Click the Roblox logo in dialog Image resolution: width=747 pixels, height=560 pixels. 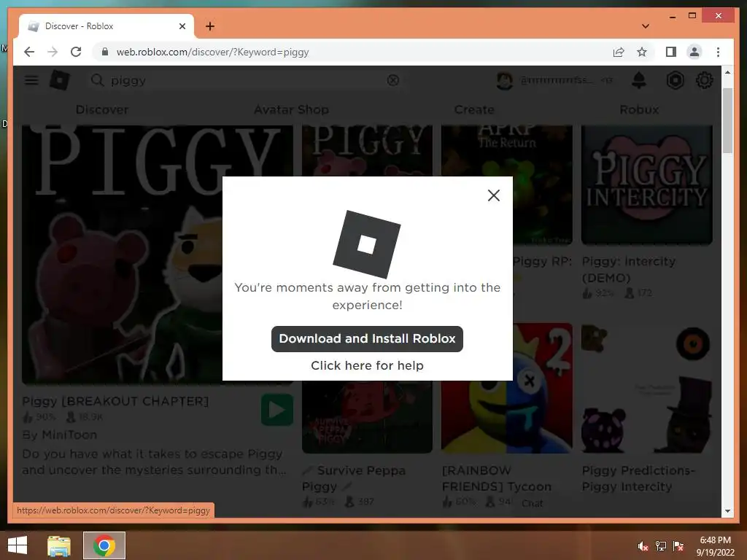[x=367, y=244]
